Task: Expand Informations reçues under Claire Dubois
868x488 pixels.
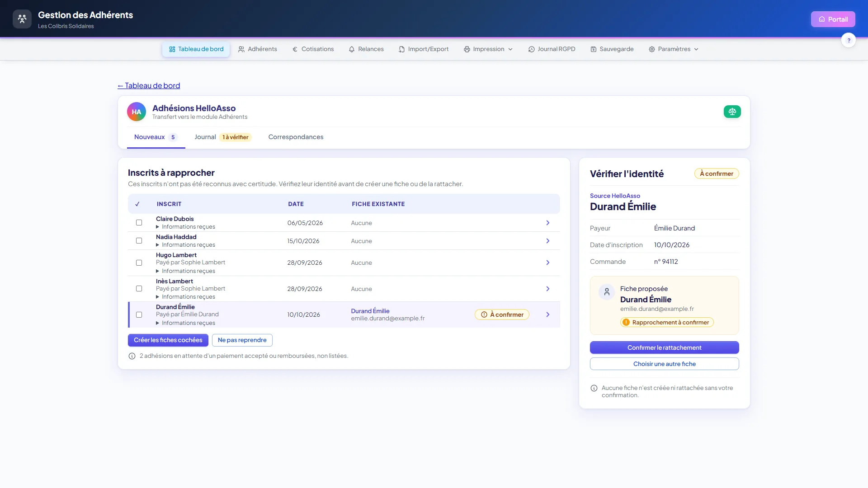Action: 185,227
